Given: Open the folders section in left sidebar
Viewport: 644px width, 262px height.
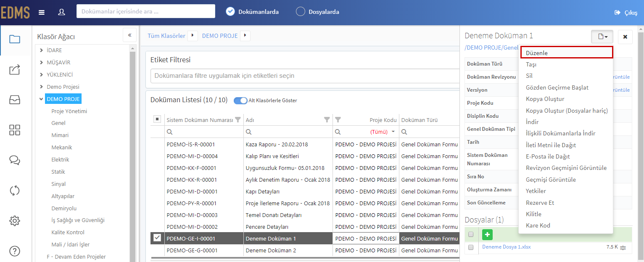Looking at the screenshot, I should coord(15,40).
